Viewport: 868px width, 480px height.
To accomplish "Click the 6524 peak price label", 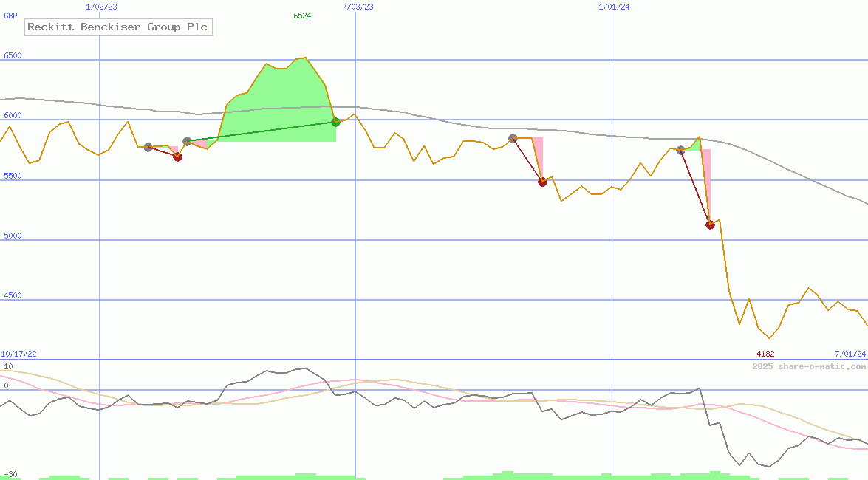I will coord(302,16).
